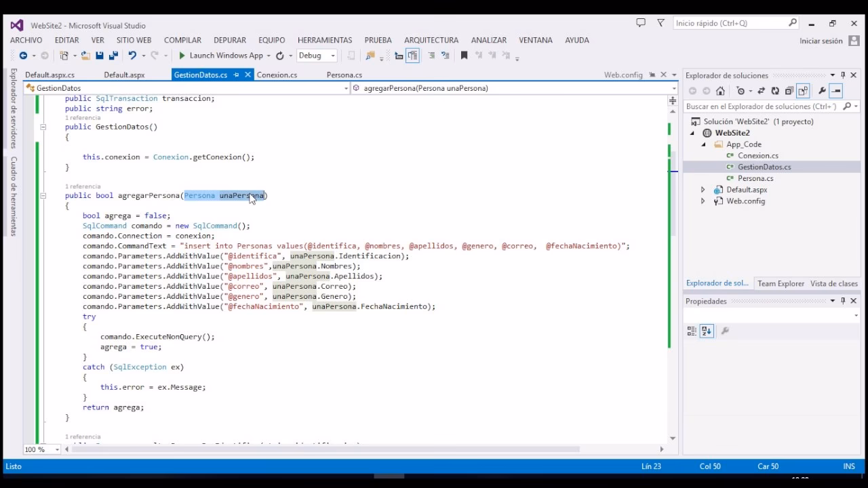The image size is (868, 488).
Task: Open the HERRAMIENTAS menu
Action: 325,40
